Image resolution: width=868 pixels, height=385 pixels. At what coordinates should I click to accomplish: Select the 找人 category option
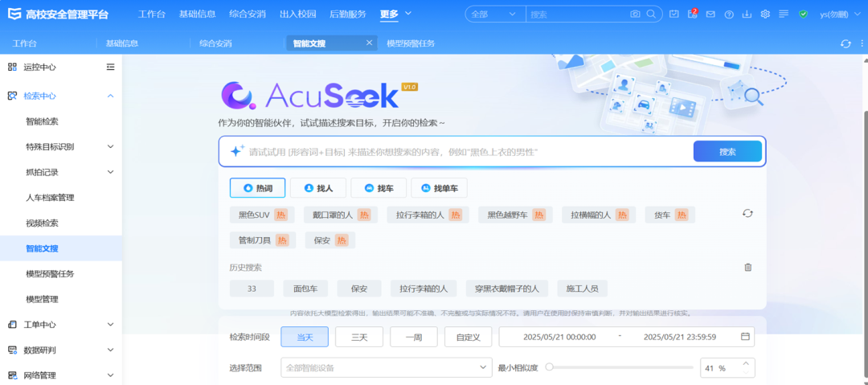[318, 188]
